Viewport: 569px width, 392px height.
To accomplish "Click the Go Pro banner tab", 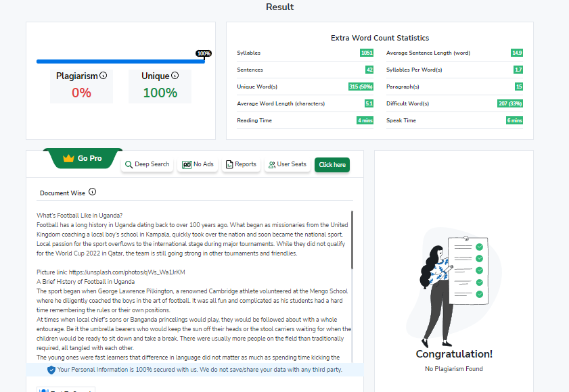I will 83,158.
